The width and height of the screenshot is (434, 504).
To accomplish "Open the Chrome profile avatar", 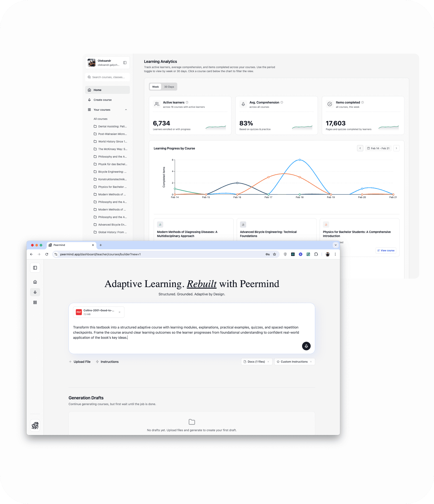I will pyautogui.click(x=327, y=254).
